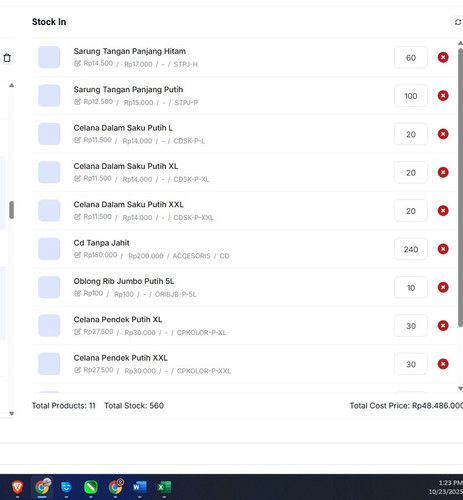The width and height of the screenshot is (463, 500).
Task: Remove Celana Dalam Saku Putih XL item
Action: click(x=443, y=172)
